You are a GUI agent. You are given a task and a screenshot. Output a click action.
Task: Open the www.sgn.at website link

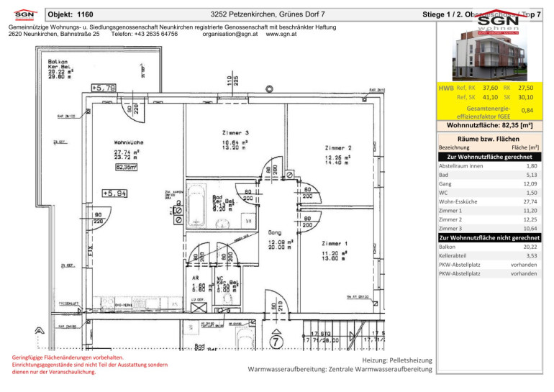[x=281, y=35]
